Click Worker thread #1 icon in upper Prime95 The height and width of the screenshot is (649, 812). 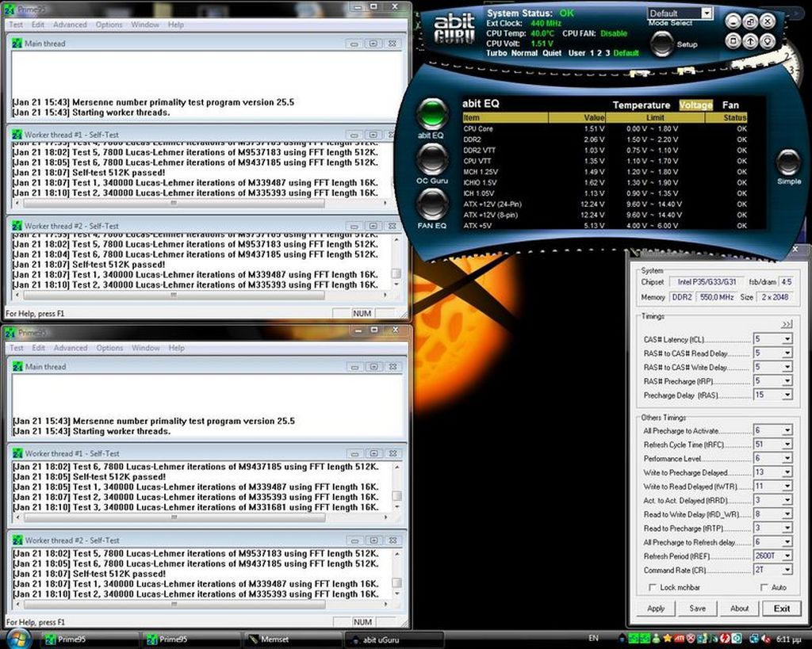[17, 135]
